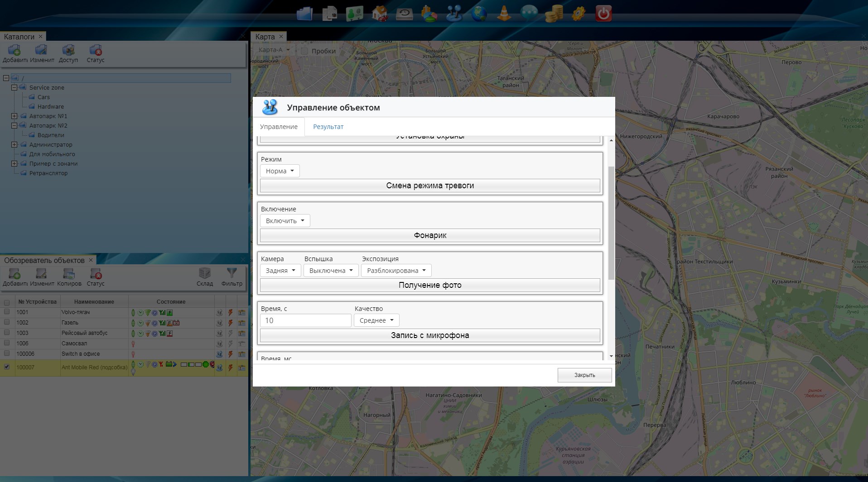The height and width of the screenshot is (482, 868).
Task: Open the Режим dropdown showing Норма
Action: (280, 171)
